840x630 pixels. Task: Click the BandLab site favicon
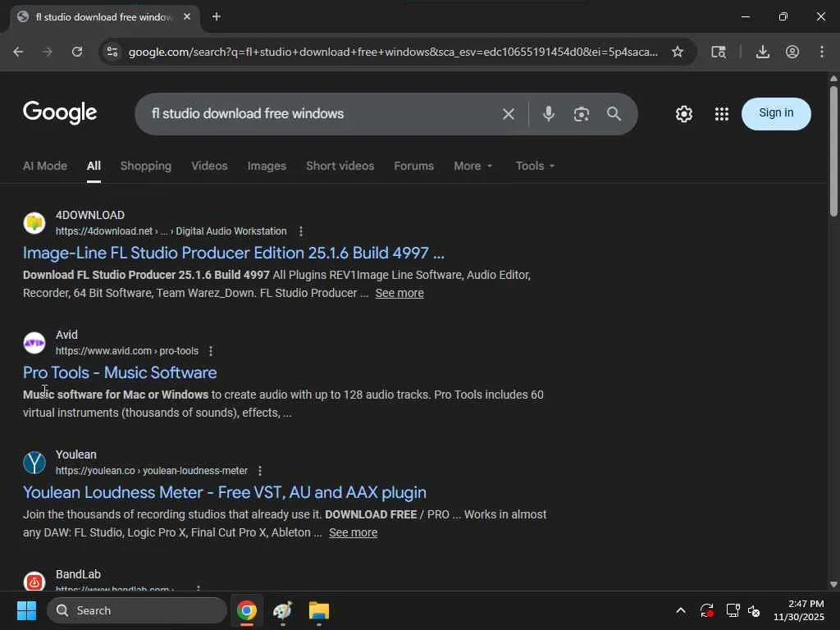(34, 582)
